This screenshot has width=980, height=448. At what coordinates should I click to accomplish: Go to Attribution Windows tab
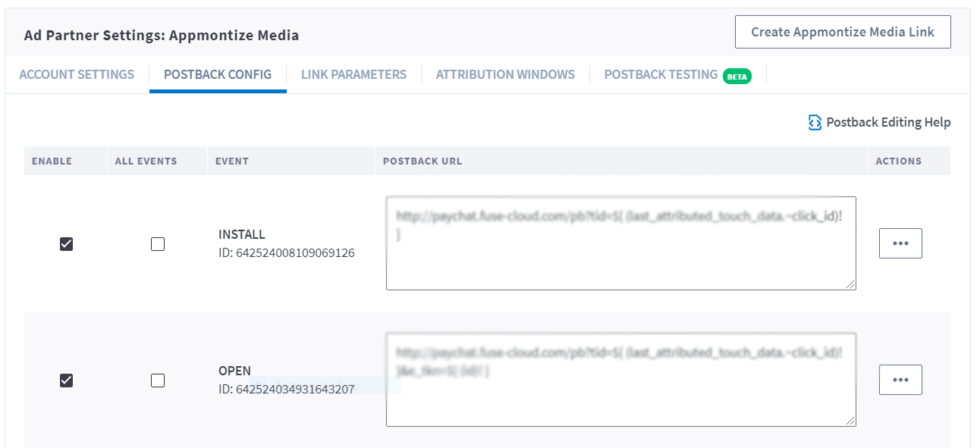coord(505,74)
